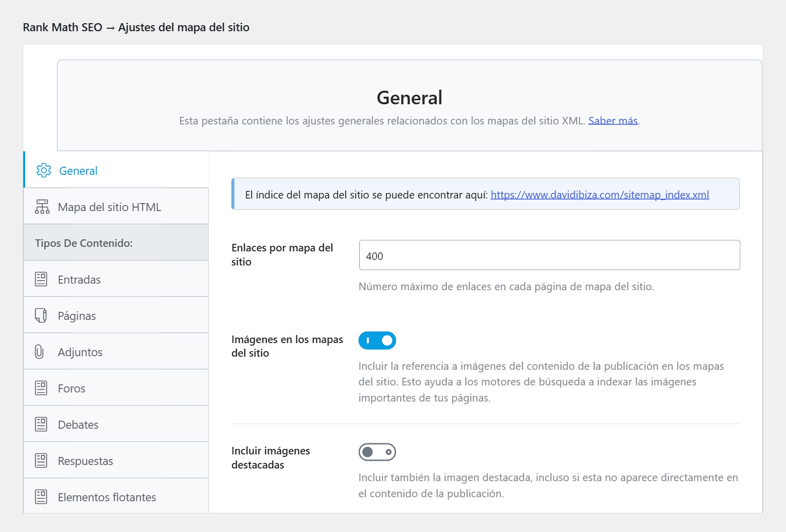Screen dimensions: 786x532
Task: Click the Tipos De Contenido heading
Action: (x=84, y=243)
